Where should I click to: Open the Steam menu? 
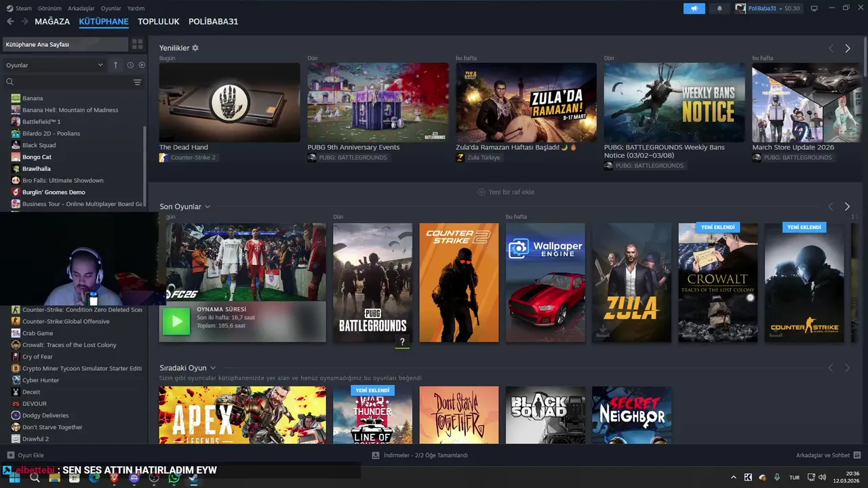[x=19, y=8]
